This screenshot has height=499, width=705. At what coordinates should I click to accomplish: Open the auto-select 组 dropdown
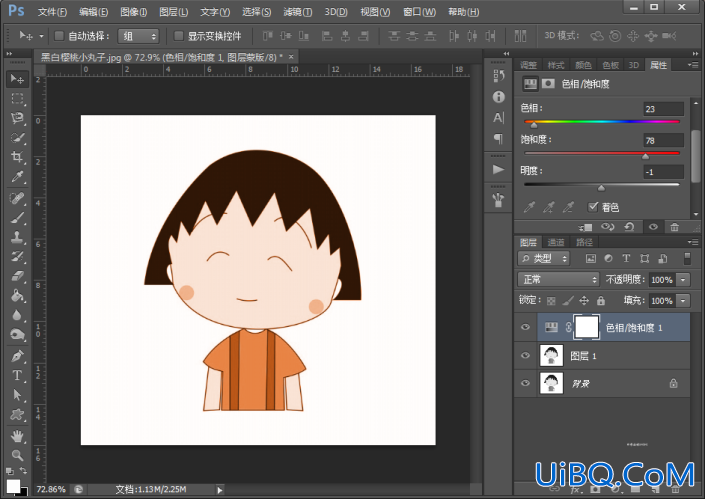pos(138,36)
